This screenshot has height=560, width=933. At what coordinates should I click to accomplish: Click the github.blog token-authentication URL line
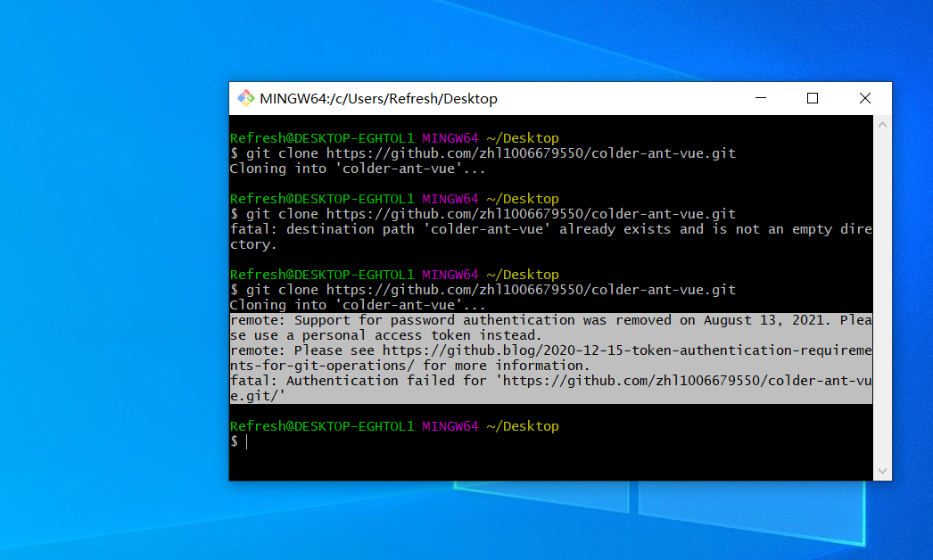pos(551,350)
